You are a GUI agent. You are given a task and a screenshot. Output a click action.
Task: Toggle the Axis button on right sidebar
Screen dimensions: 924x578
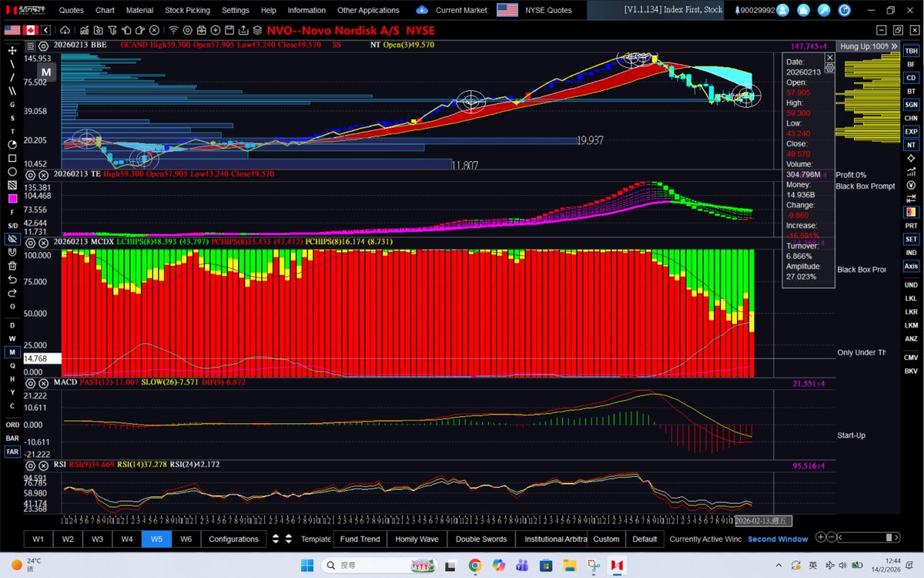[912, 266]
